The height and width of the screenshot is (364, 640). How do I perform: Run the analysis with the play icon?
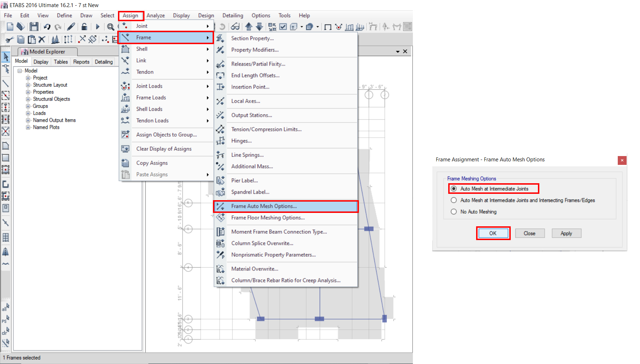[98, 26]
